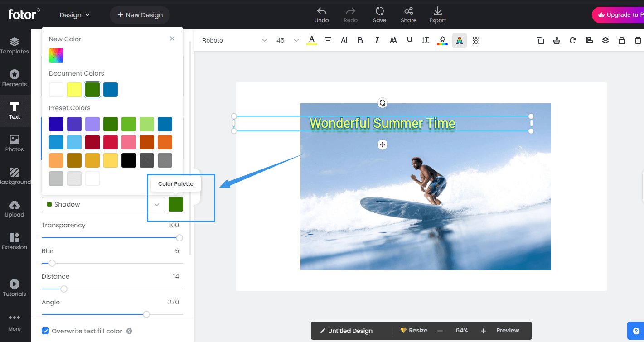Toggle uppercase on selected text
Image resolution: width=644 pixels, height=342 pixels.
[393, 40]
